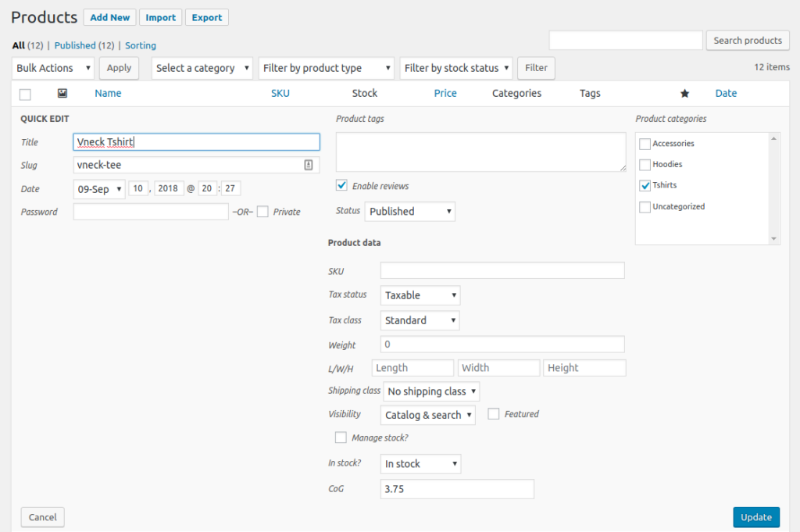Sort by Price column

(x=445, y=93)
